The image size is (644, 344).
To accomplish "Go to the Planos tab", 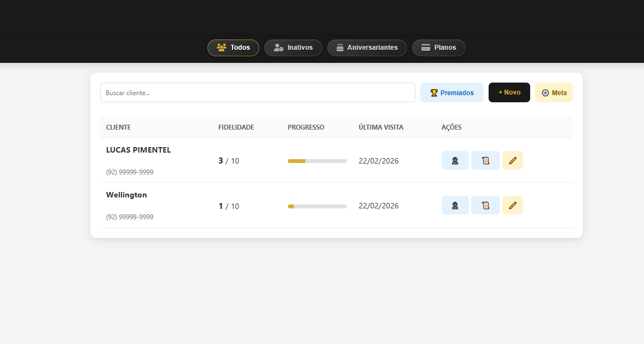I will pyautogui.click(x=438, y=48).
